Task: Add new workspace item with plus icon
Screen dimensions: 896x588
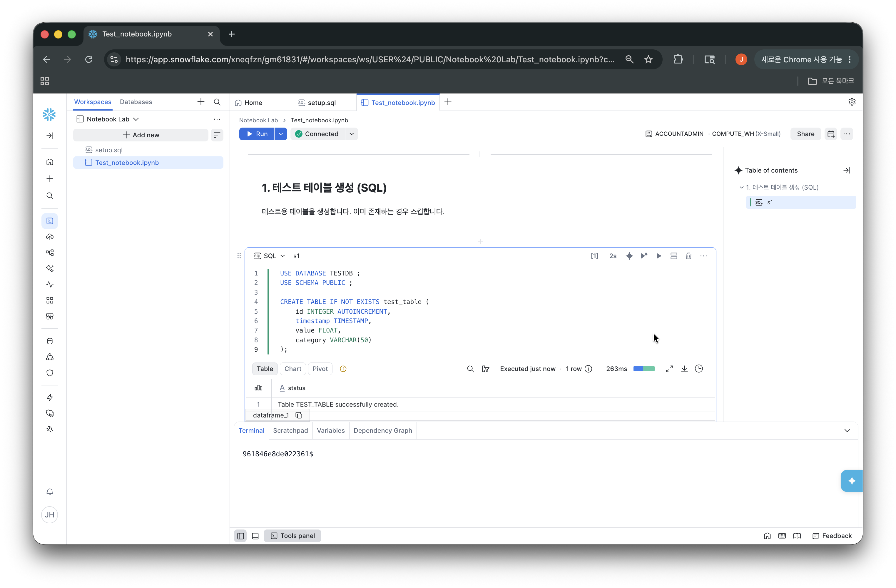Action: point(201,102)
